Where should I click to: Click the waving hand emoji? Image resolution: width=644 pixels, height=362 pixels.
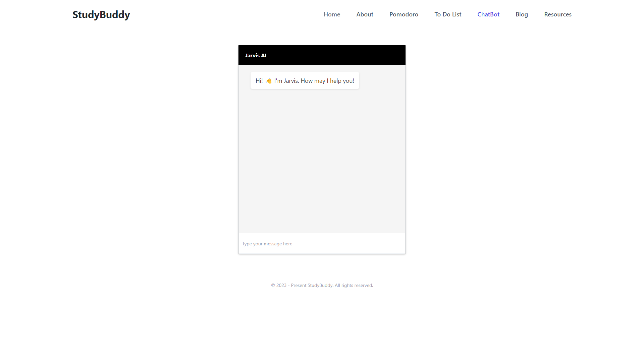[269, 81]
